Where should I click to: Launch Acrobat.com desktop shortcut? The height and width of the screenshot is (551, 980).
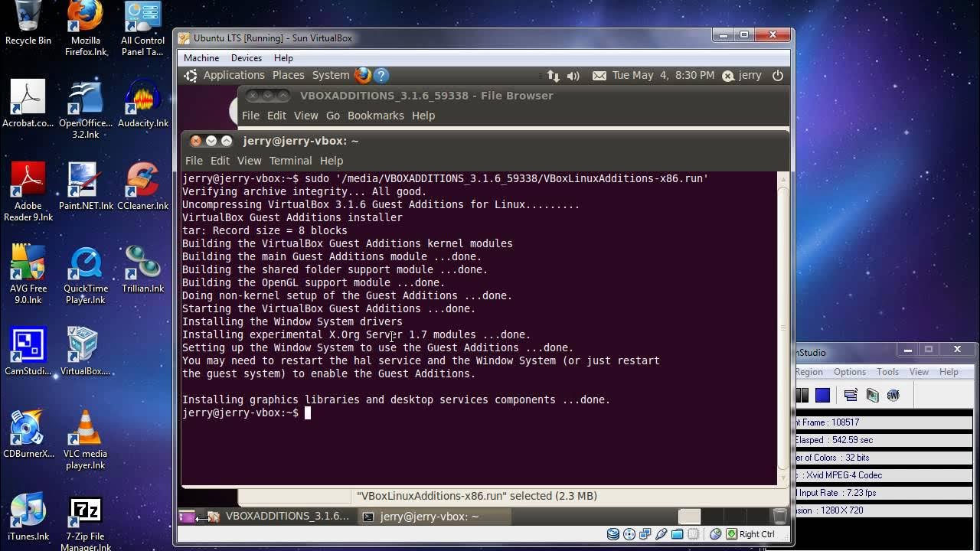[28, 103]
